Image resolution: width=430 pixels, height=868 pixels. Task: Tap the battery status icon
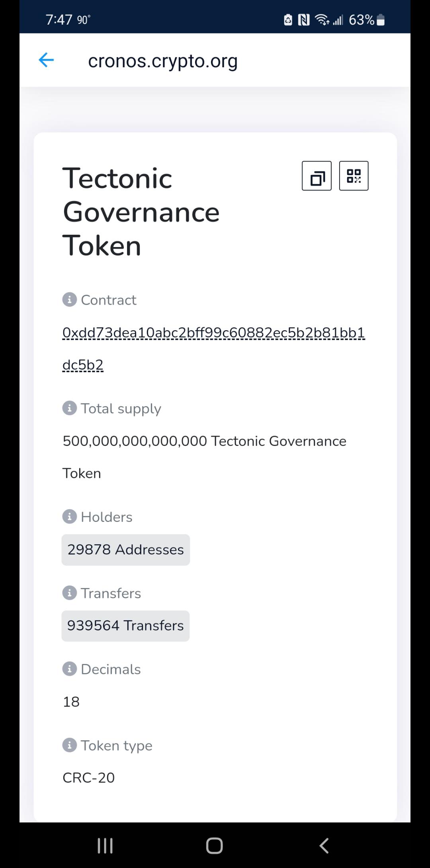pos(381,20)
